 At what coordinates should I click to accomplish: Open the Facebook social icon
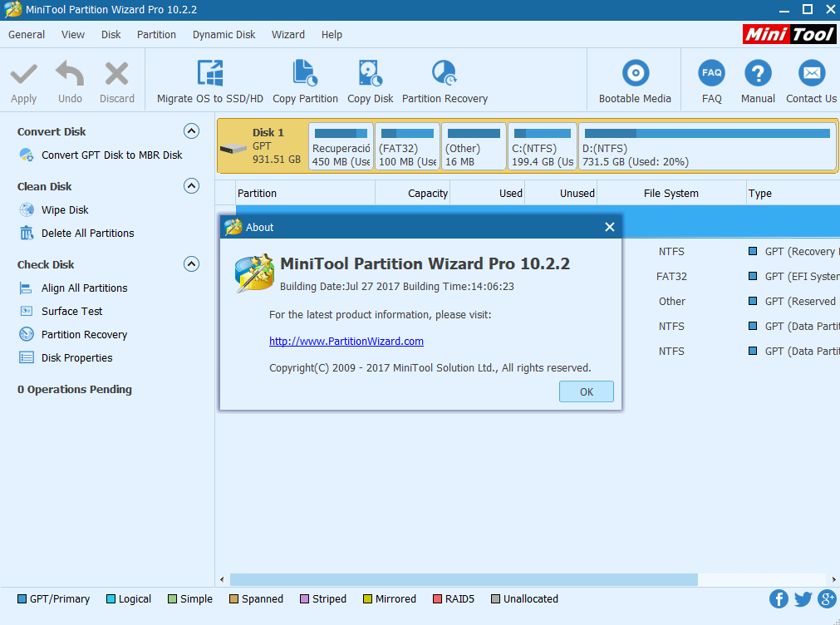point(779,598)
